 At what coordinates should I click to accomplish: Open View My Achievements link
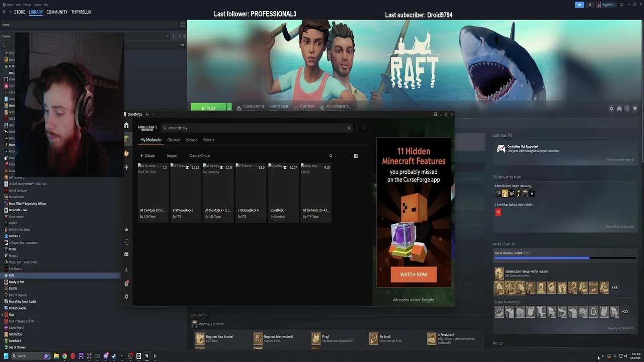pyautogui.click(x=620, y=328)
